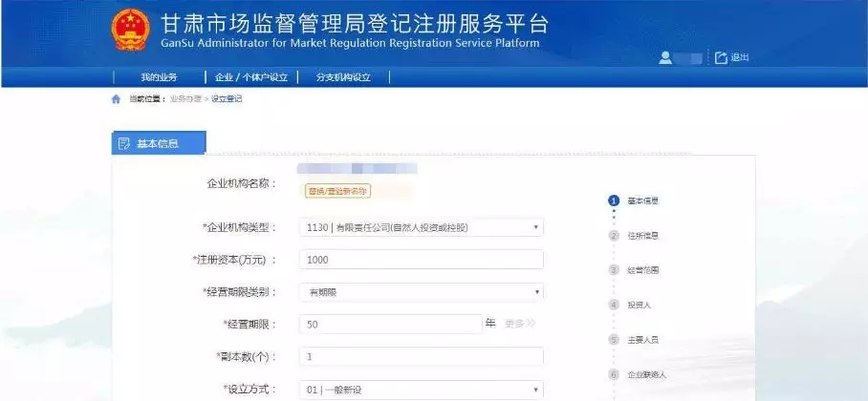Follow the 业务办理 breadcrumb link
868x401 pixels.
(x=185, y=99)
